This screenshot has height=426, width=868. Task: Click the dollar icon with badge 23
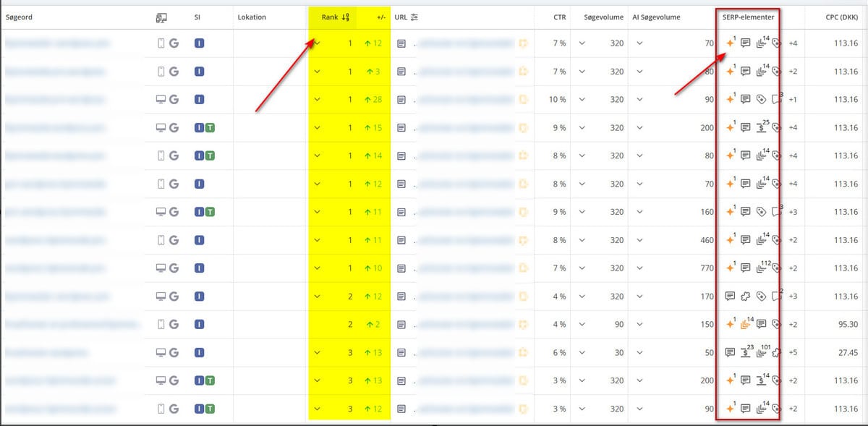coord(746,353)
